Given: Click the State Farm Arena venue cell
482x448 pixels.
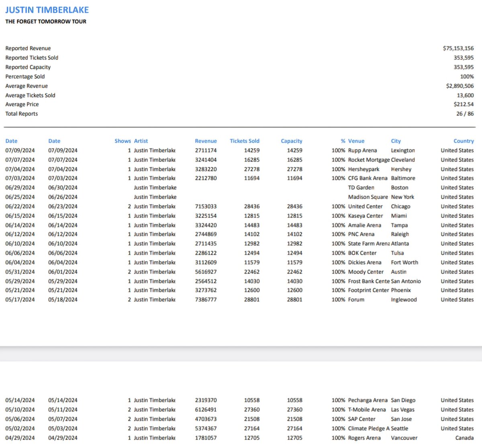Looking at the screenshot, I should tap(369, 243).
